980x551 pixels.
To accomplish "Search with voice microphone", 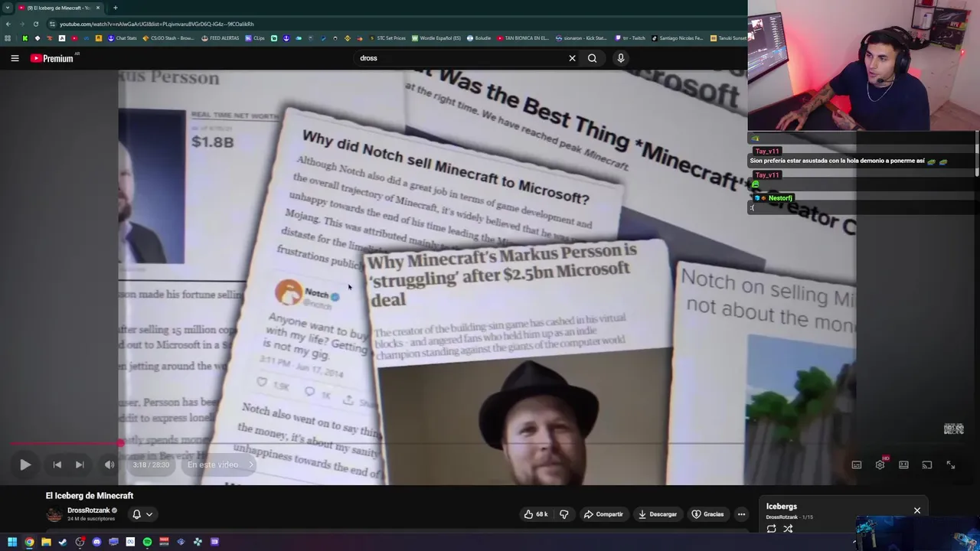I will pyautogui.click(x=621, y=58).
